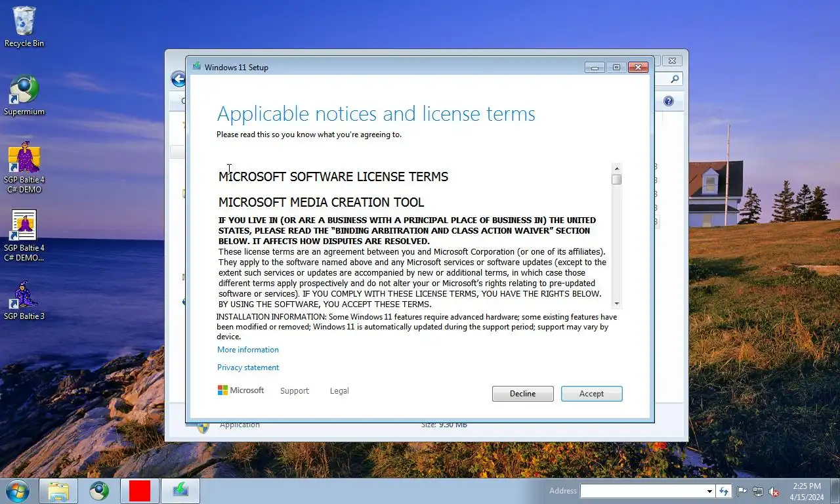Maximize the Windows 11 Setup window

616,67
